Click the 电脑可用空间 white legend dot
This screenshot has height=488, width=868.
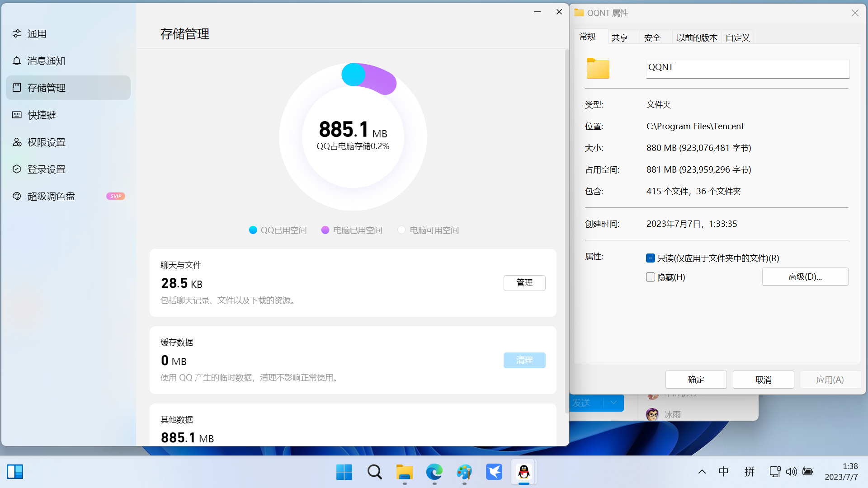[401, 230]
